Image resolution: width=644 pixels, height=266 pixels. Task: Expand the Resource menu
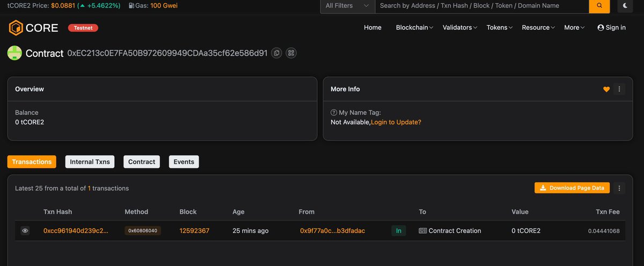tap(538, 27)
